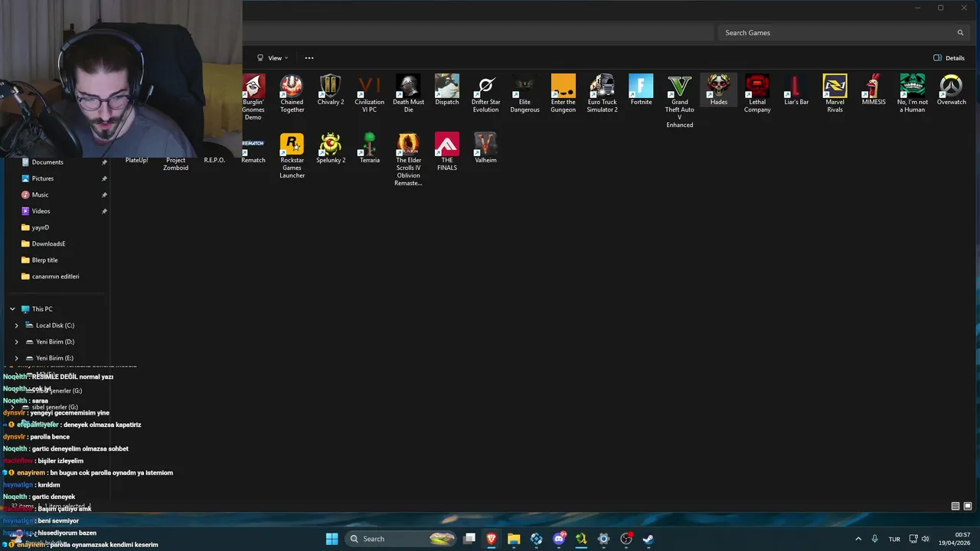
Task: Switch to large thumbnails view layout
Action: tap(968, 507)
